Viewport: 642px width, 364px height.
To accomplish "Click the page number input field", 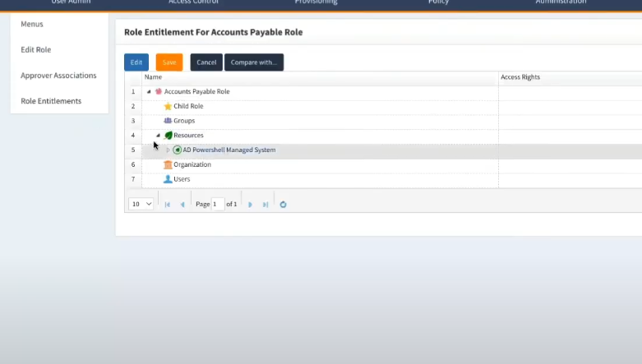I will click(218, 204).
